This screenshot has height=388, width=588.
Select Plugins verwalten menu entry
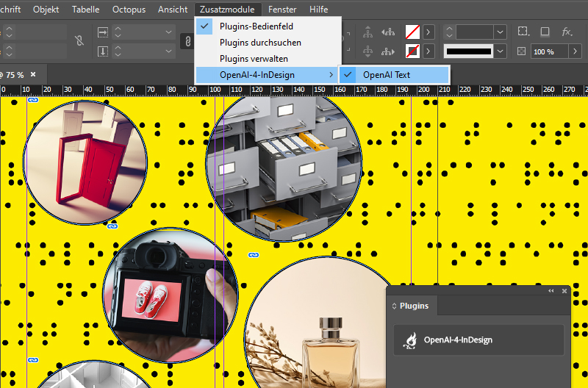(x=254, y=59)
